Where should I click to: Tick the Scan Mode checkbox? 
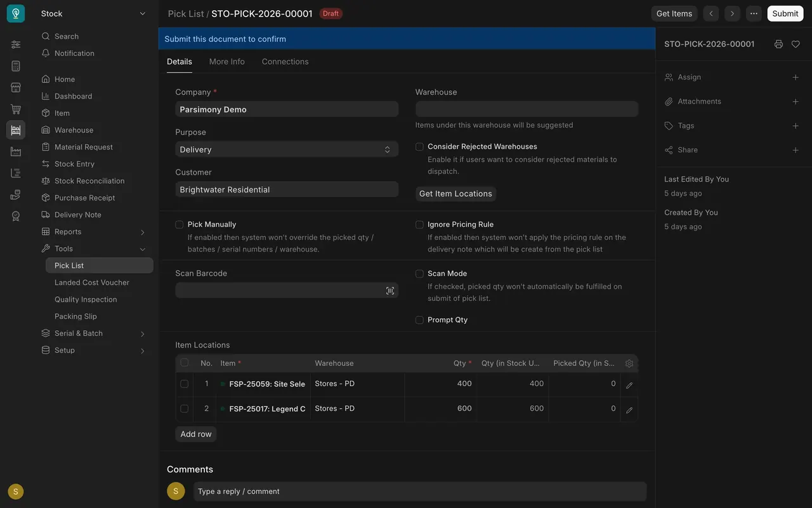pyautogui.click(x=419, y=274)
